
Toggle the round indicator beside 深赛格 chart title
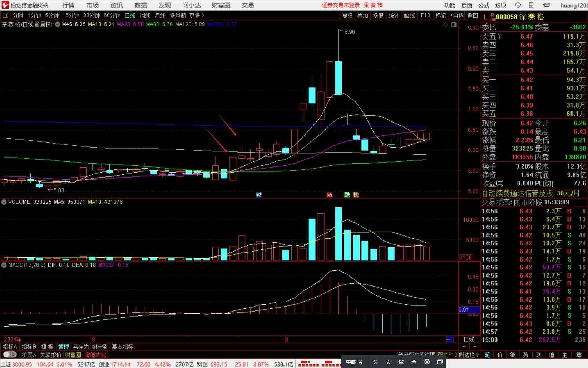pos(57,24)
